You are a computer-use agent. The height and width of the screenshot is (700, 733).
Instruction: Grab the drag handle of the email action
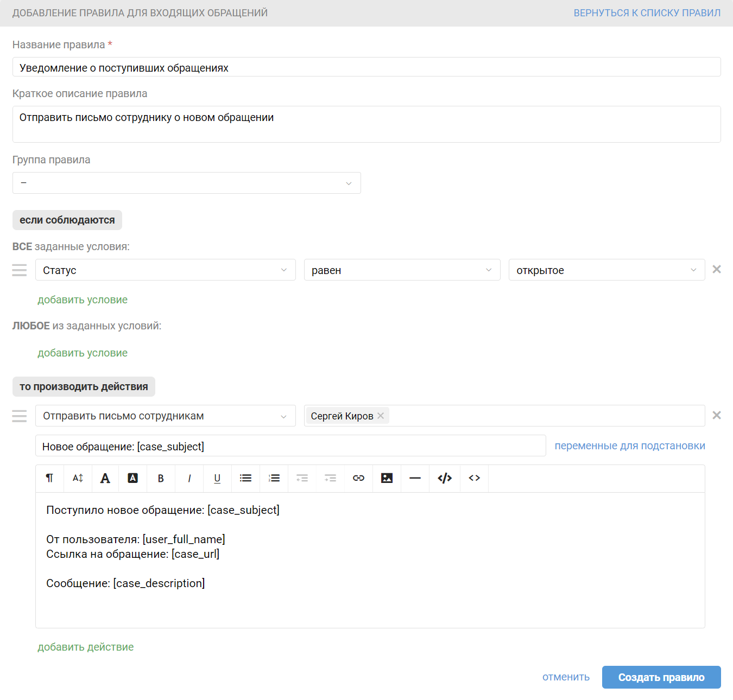coord(20,416)
